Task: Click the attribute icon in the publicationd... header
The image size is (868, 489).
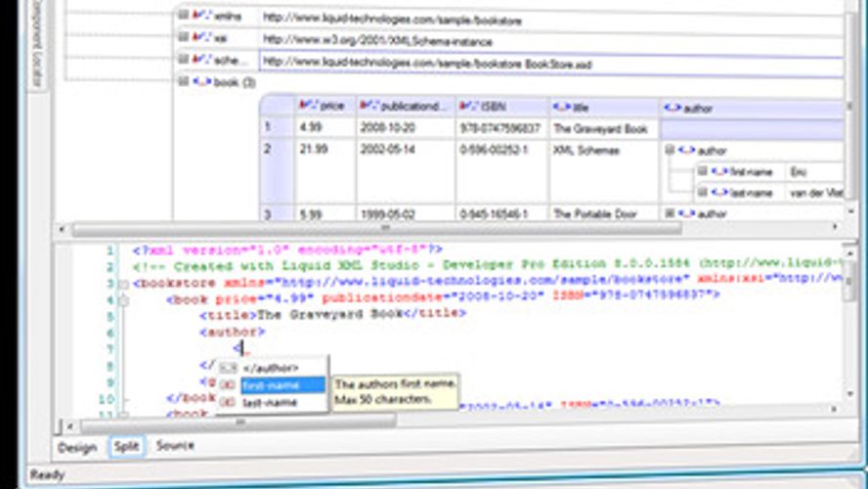Action: tap(369, 106)
